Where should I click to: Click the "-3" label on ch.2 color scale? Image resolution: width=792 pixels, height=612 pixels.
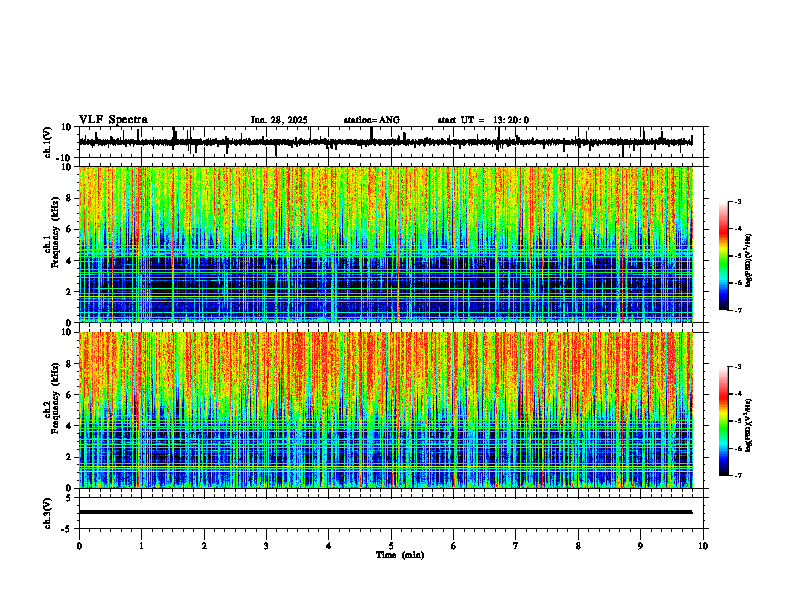[x=737, y=367]
